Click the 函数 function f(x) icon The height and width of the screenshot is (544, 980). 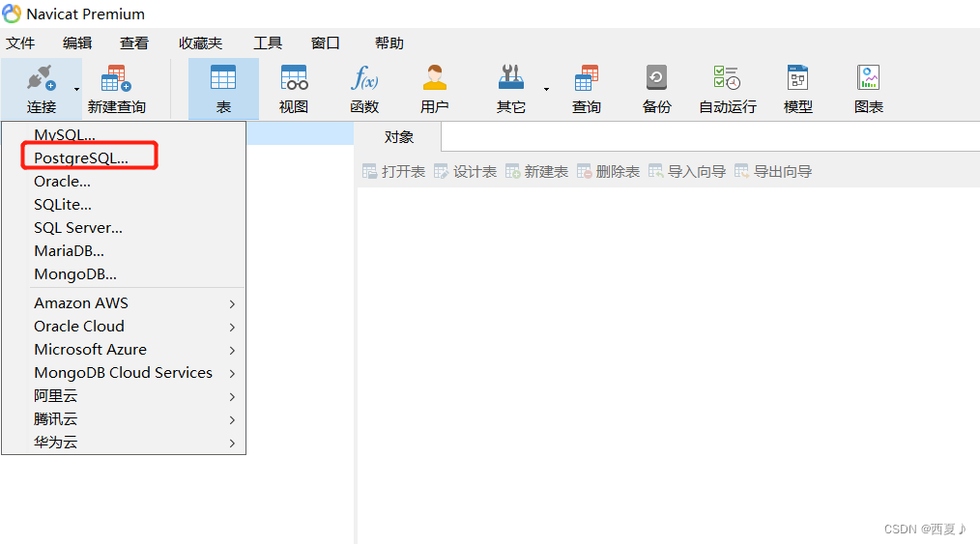[x=364, y=78]
